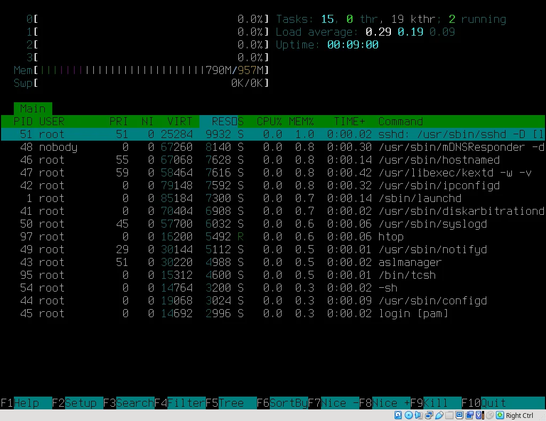The image size is (546, 421).
Task: Select the mDNSResponder process row
Action: 273,147
